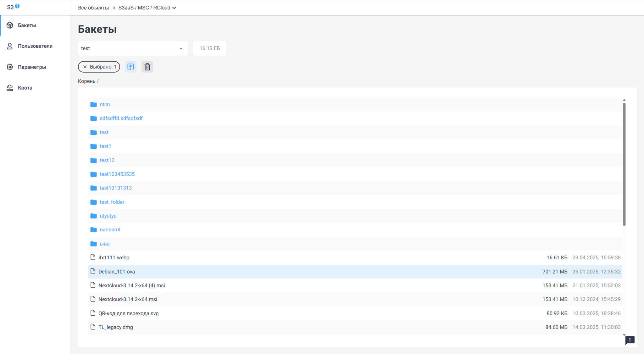Clear selection via Выбрано: 1 chip

coord(85,67)
